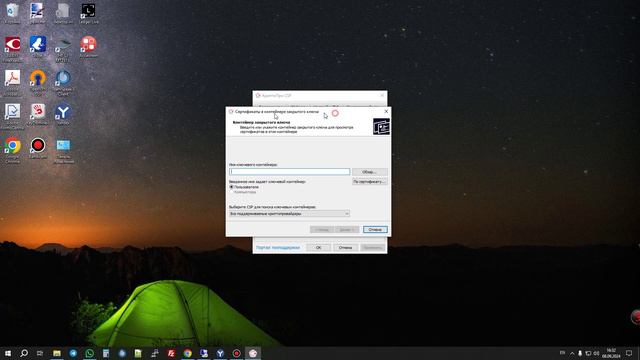The height and width of the screenshot is (360, 640).
Task: Open the Recycle Bin desktop icon
Action: [13, 11]
